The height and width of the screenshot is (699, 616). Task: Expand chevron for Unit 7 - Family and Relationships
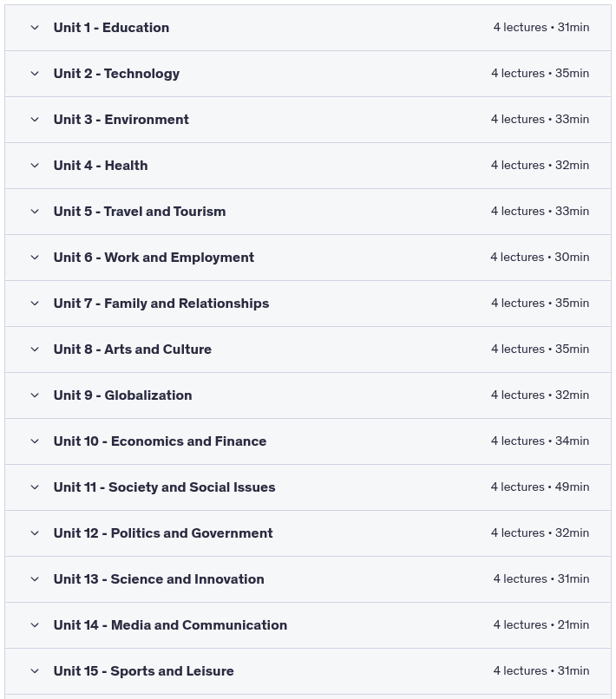coord(35,304)
